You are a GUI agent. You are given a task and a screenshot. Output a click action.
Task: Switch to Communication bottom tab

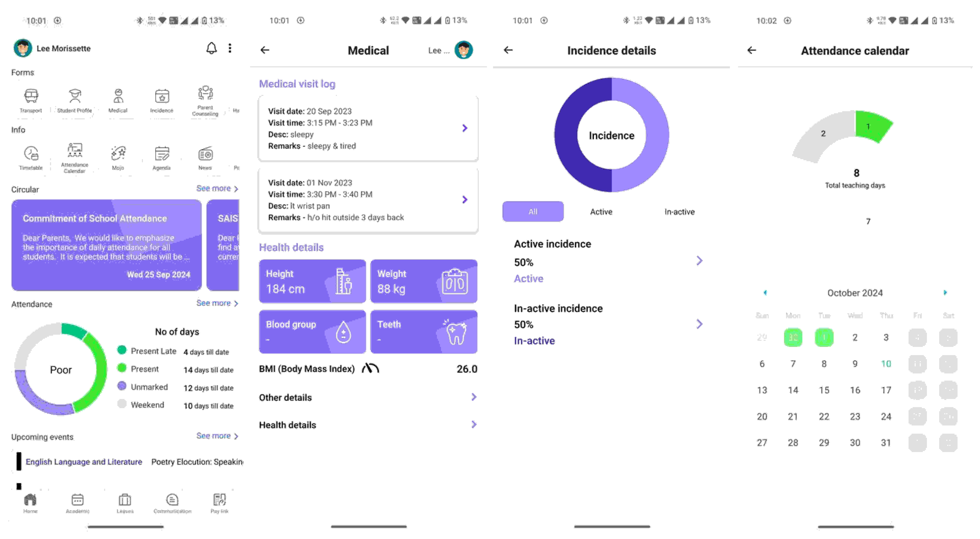[x=172, y=503]
